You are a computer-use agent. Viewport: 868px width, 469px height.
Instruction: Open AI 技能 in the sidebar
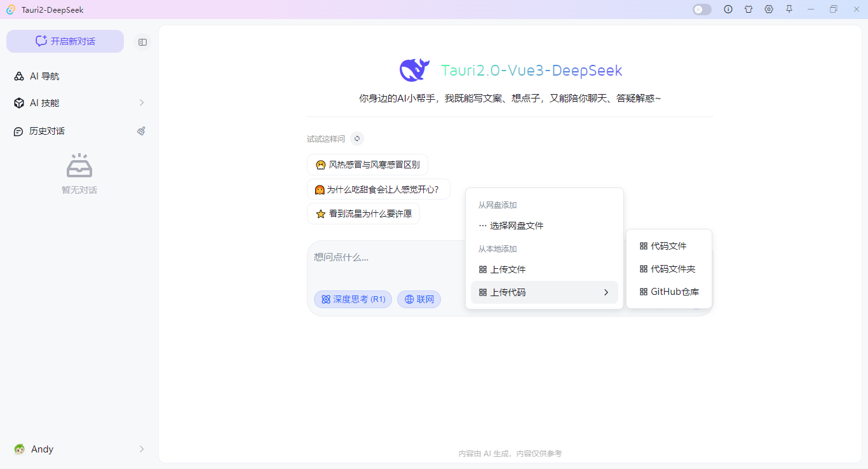tap(79, 103)
